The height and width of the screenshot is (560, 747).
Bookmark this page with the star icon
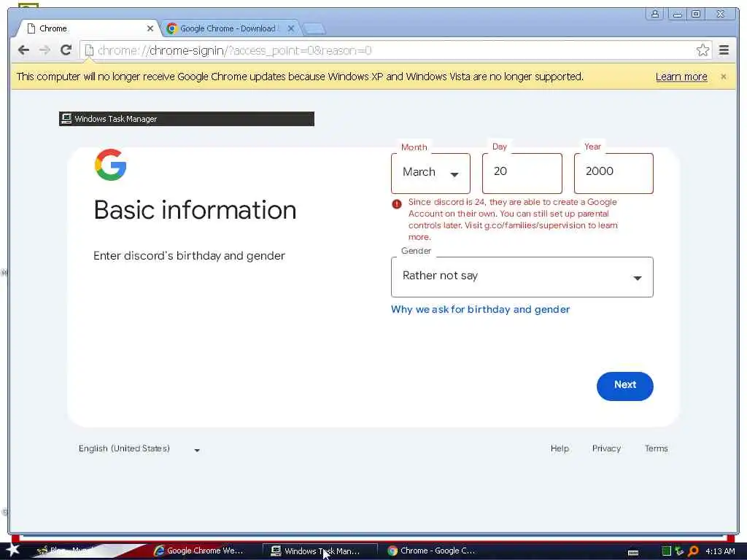[703, 50]
